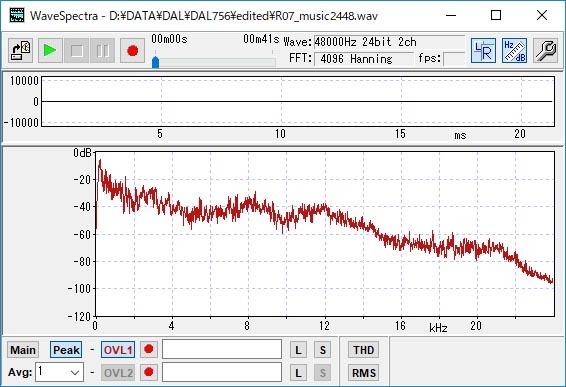Click the Wave format field 48000Hz 24bit 2ch

[389, 42]
